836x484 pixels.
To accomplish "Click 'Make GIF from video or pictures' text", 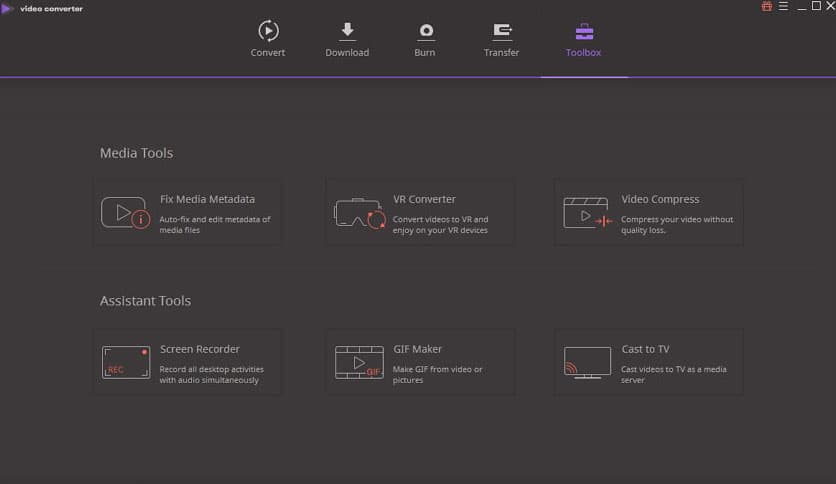I will click(437, 374).
